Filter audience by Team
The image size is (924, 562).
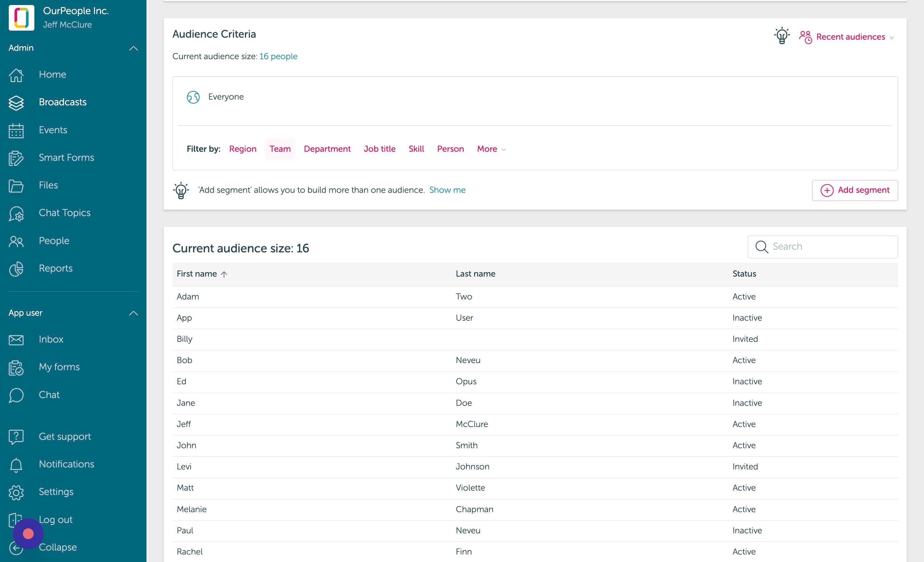click(280, 149)
